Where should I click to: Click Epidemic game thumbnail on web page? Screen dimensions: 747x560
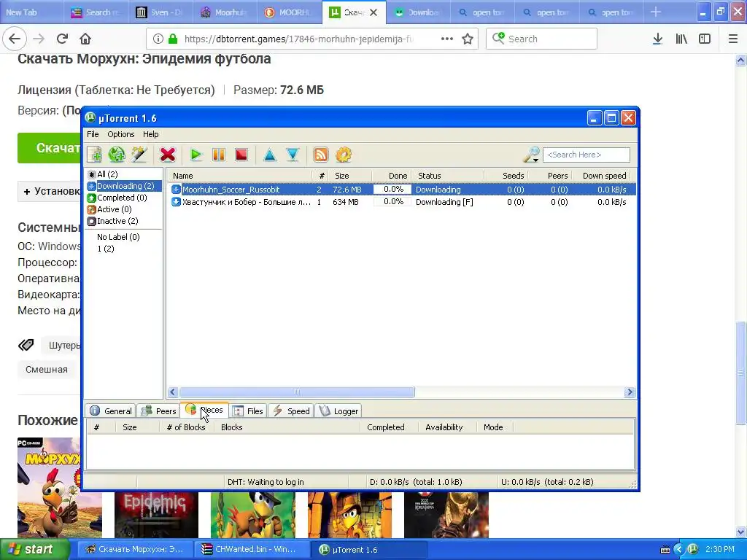[156, 516]
